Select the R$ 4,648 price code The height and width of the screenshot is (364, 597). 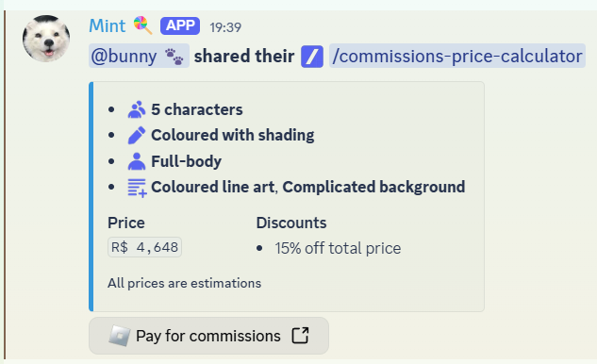pyautogui.click(x=144, y=247)
